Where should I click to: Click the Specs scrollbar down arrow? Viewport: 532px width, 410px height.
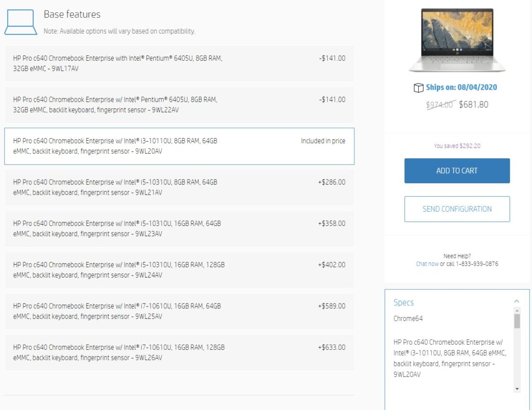(517, 389)
